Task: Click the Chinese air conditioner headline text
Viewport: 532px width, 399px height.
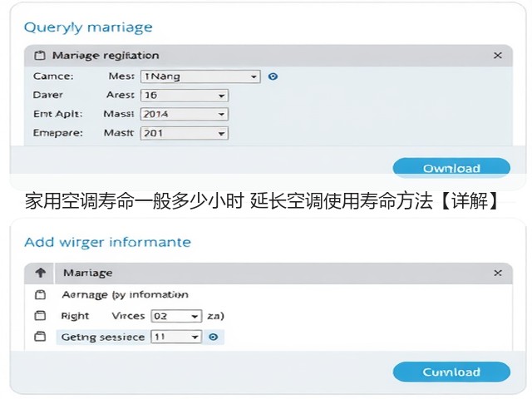Action: pos(262,201)
